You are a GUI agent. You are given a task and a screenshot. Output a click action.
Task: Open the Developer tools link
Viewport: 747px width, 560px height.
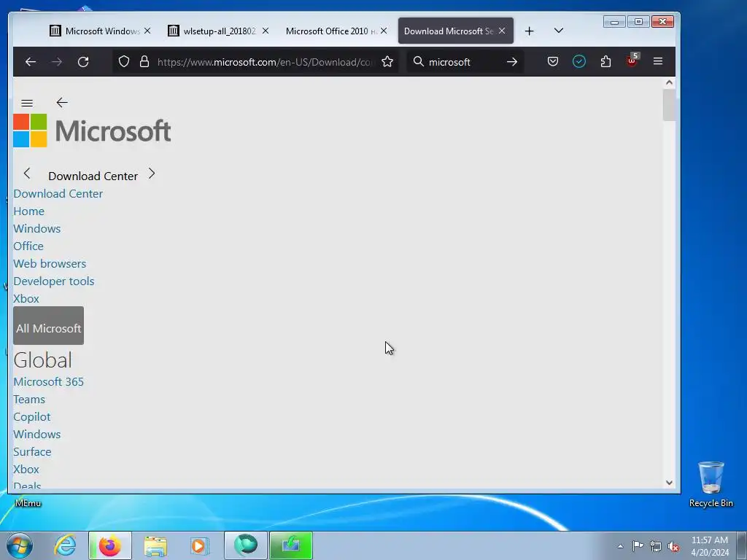tap(54, 281)
